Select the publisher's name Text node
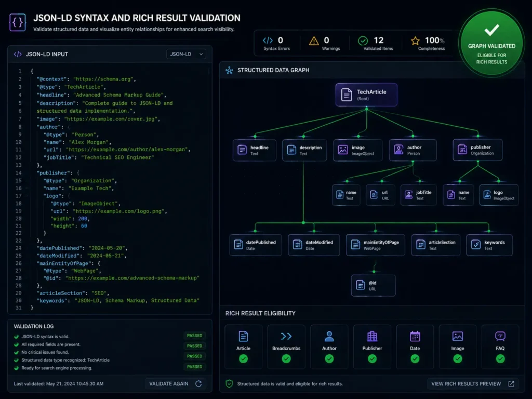Screen dimensions: 532x399 pyautogui.click(x=458, y=195)
